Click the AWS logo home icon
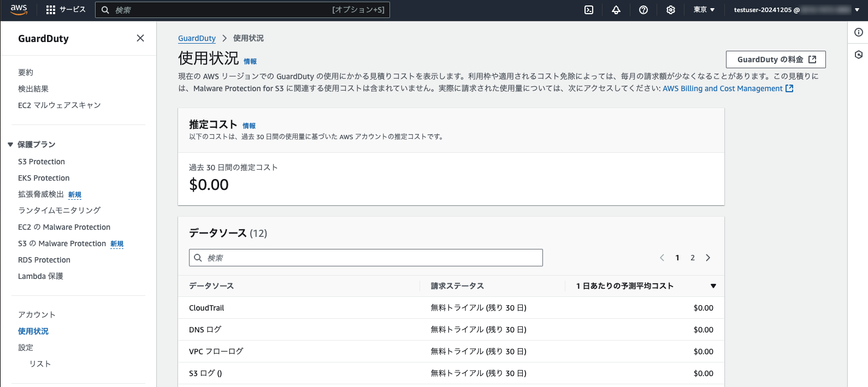The image size is (868, 387). 19,10
